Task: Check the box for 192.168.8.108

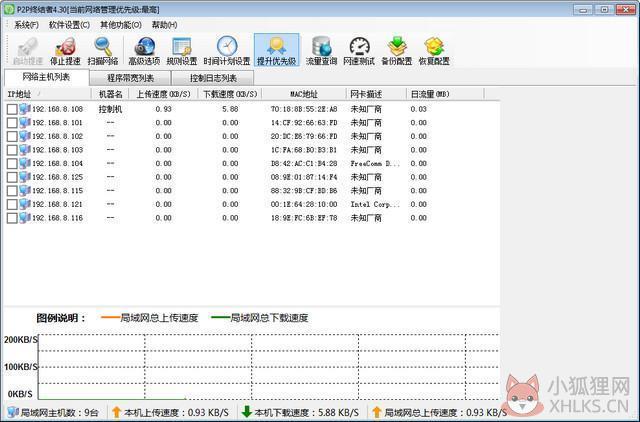Action: (12, 109)
